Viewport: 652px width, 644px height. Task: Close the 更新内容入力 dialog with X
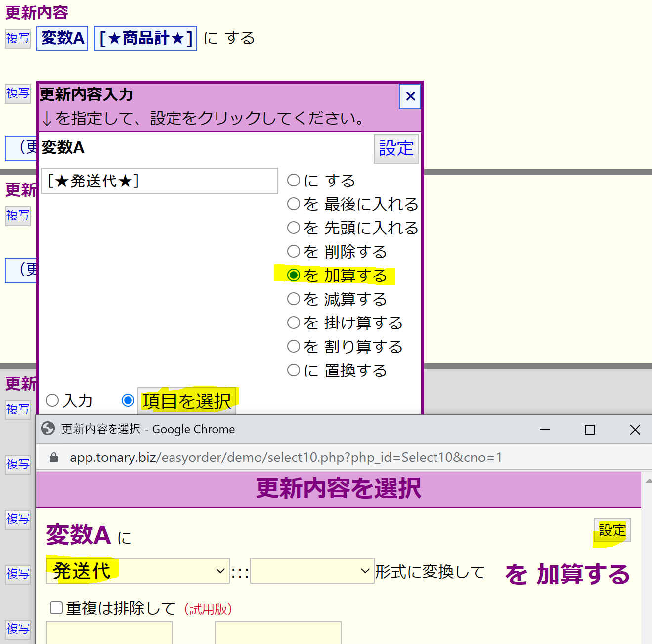(410, 96)
